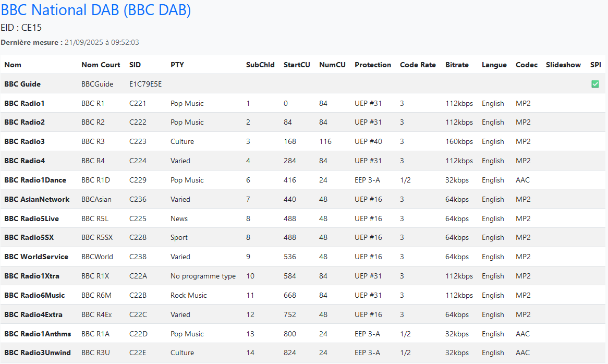Click the Code Rate column header
Image resolution: width=608 pixels, height=364 pixels.
coord(418,65)
